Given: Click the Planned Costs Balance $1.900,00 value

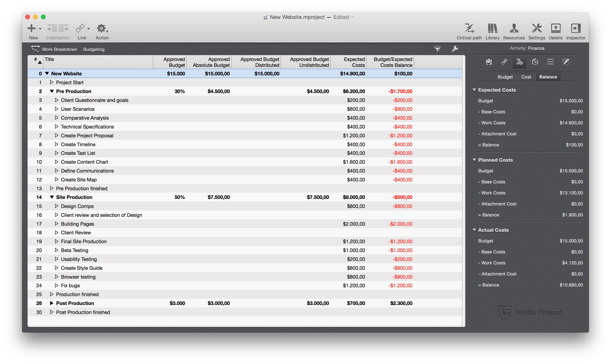Looking at the screenshot, I should coord(572,215).
